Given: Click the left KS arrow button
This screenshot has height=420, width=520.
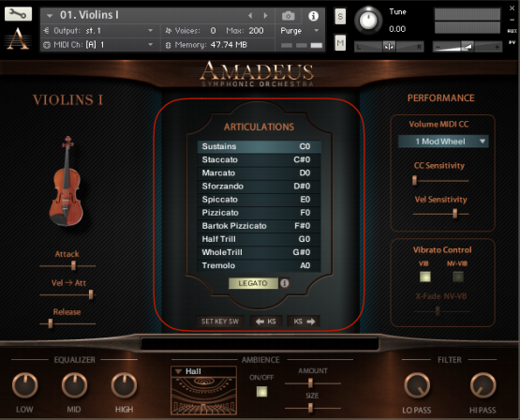Looking at the screenshot, I should click(x=266, y=322).
